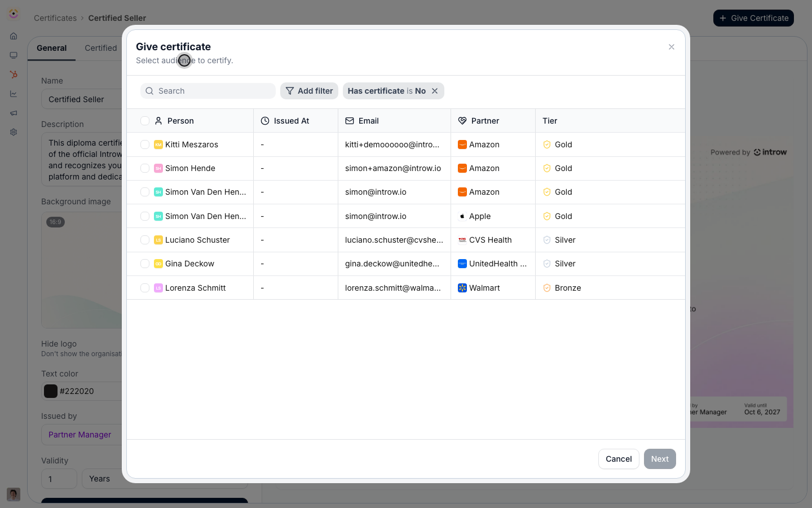Click the home icon in left sidebar

point(14,36)
